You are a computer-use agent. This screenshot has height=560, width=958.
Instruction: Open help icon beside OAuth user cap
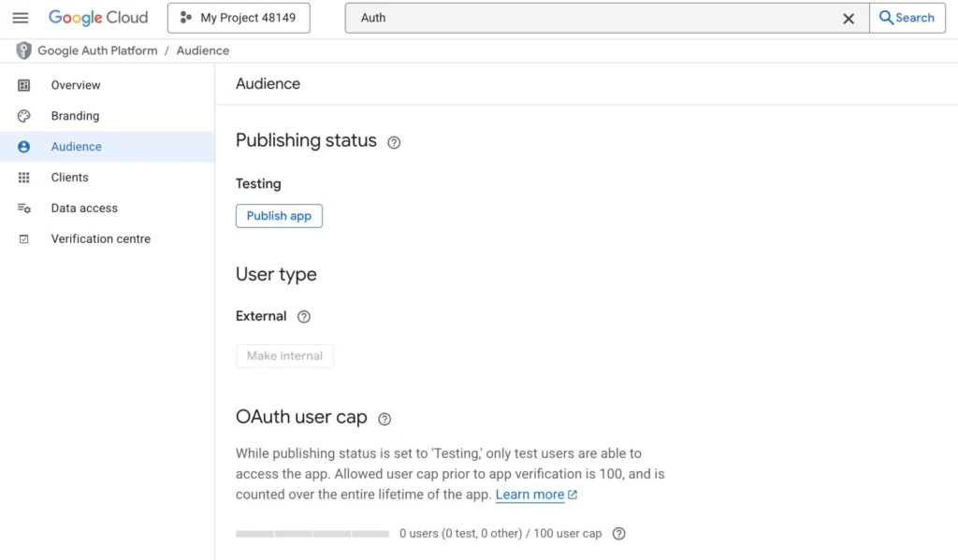pos(385,419)
